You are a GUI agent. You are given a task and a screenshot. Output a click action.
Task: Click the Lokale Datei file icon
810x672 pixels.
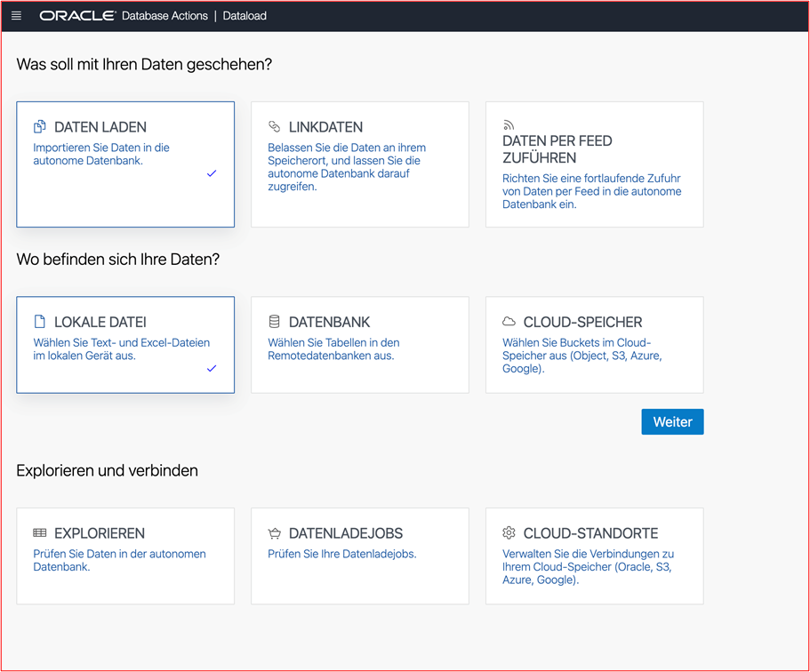point(40,322)
